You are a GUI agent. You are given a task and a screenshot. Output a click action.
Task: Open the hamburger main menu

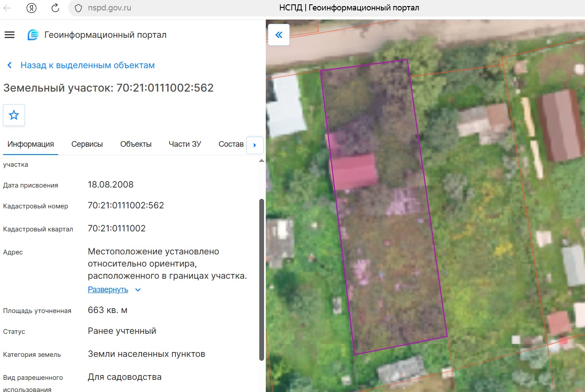click(10, 35)
